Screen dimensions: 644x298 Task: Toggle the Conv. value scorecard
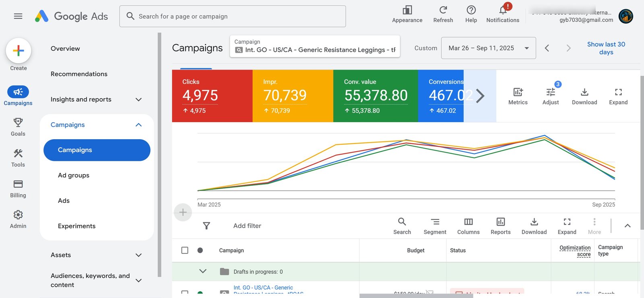[376, 96]
